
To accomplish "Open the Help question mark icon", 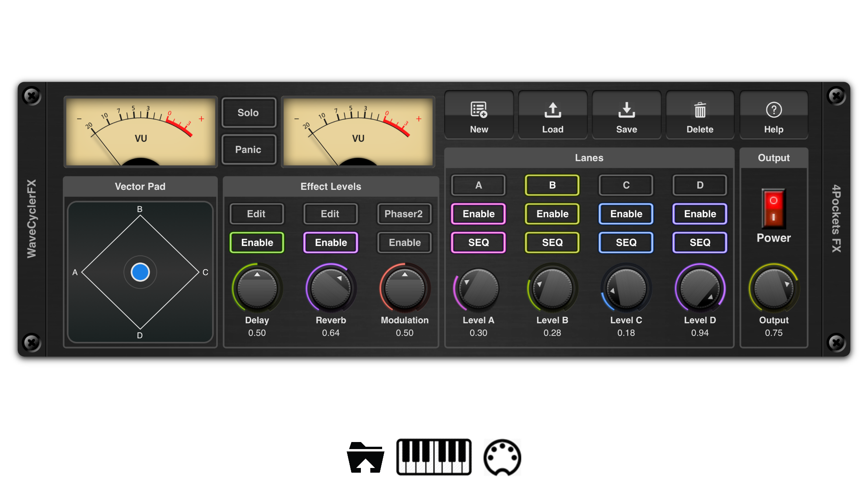I will (x=774, y=110).
